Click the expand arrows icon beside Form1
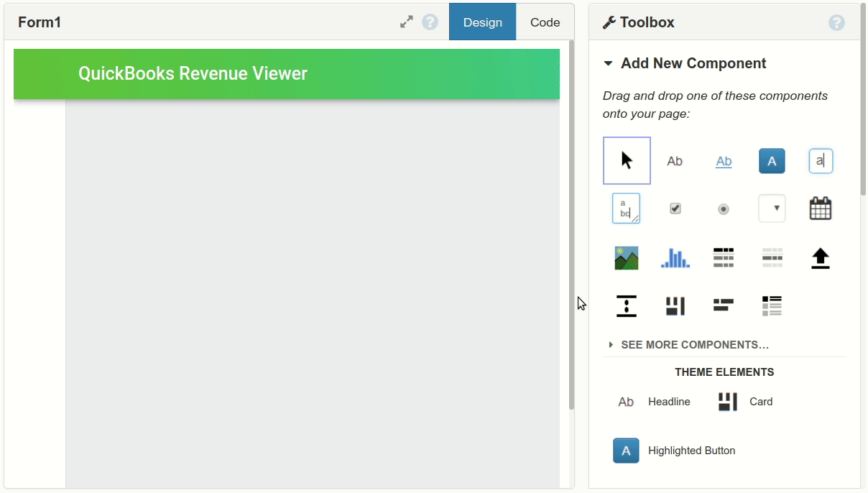 [407, 22]
